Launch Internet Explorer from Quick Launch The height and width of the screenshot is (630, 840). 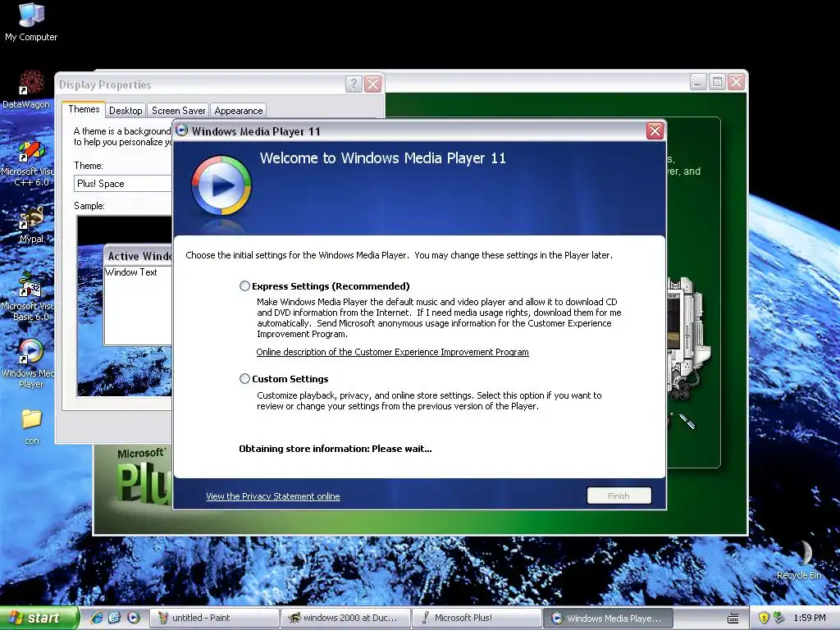(97, 618)
